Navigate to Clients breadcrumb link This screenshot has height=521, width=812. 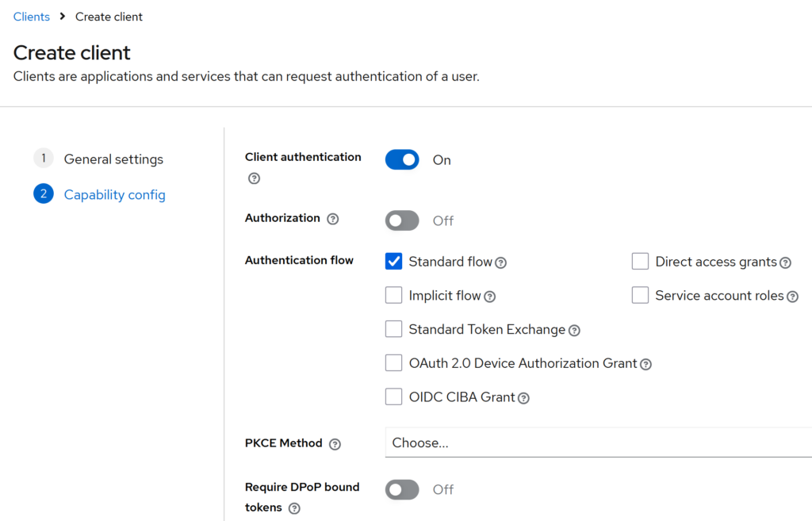pyautogui.click(x=32, y=17)
